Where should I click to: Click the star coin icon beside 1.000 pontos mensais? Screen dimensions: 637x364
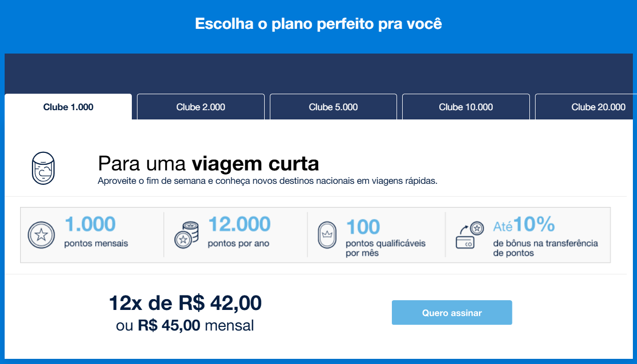click(x=41, y=235)
